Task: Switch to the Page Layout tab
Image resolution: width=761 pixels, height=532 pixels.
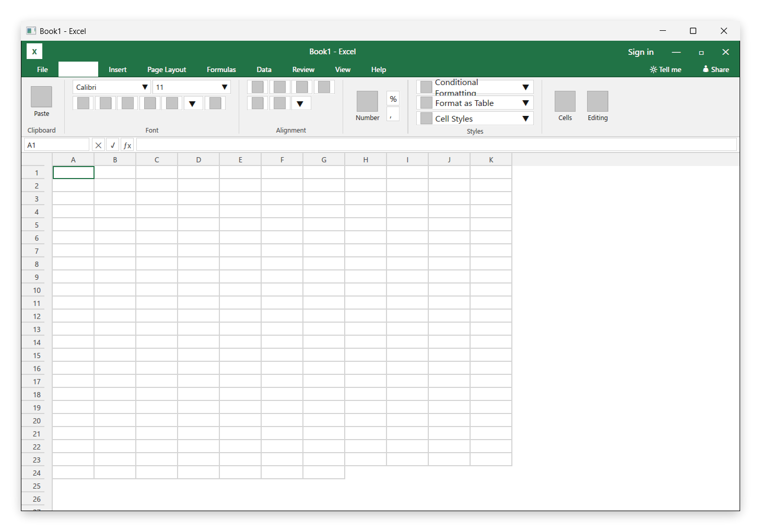Action: [x=167, y=69]
